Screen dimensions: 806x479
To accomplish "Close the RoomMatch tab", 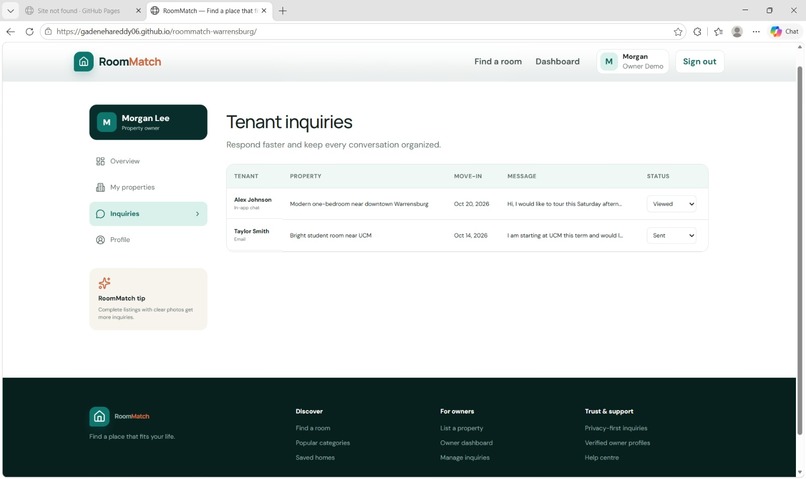I will point(264,11).
